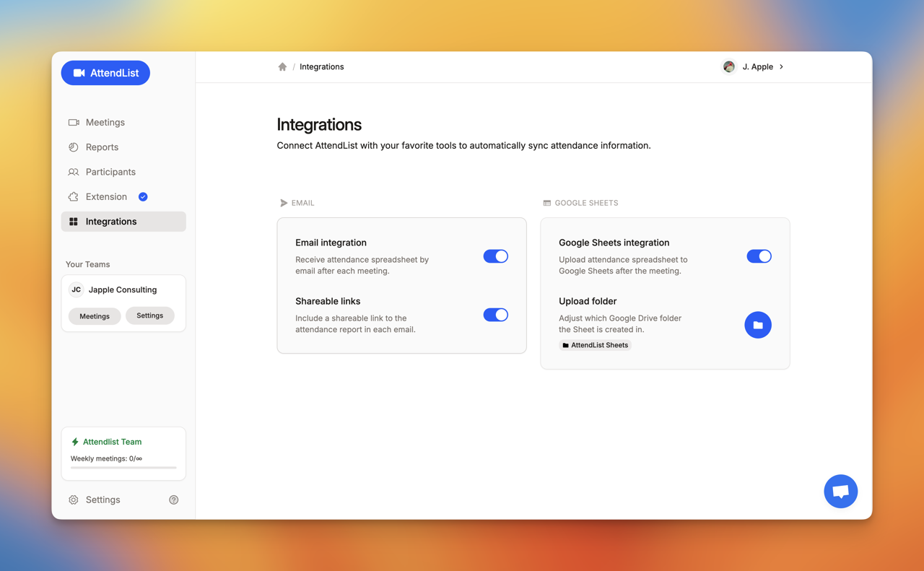Expand the J. Apple account chevron

(x=782, y=67)
